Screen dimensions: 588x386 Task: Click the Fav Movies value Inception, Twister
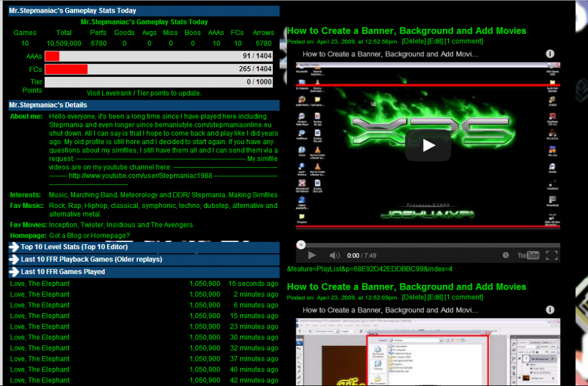click(x=122, y=225)
